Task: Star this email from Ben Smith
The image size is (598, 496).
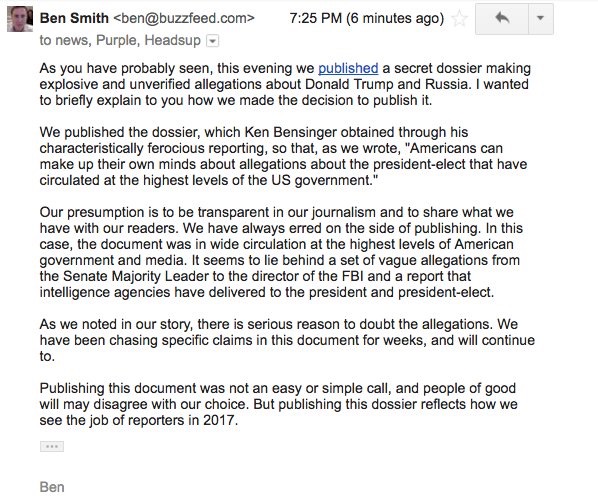Action: tap(459, 18)
